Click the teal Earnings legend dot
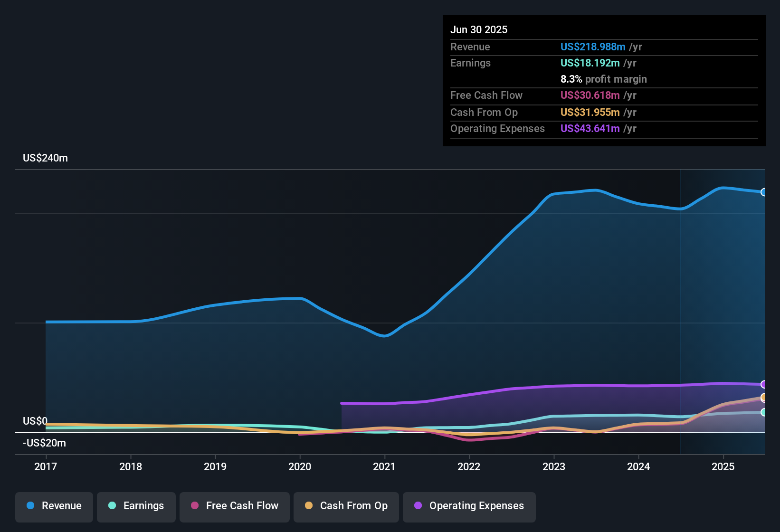The image size is (780, 532). click(112, 506)
